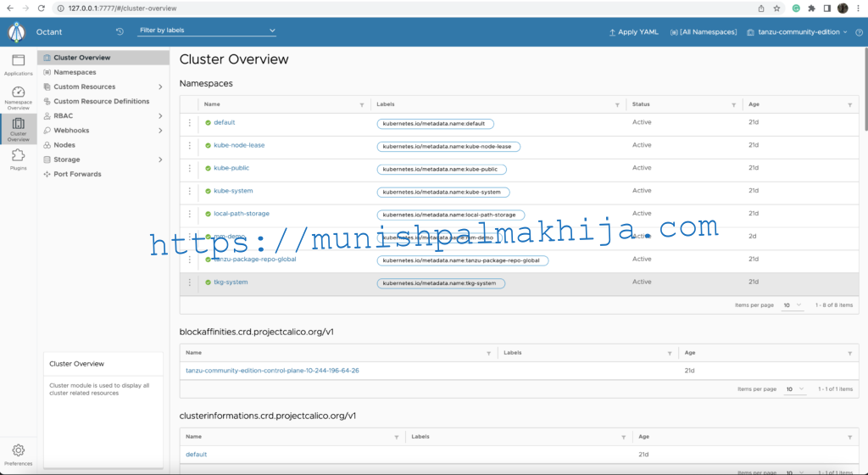868x475 pixels.
Task: Open tanzu-community-edition-control-plane blockaffinity link
Action: 272,371
